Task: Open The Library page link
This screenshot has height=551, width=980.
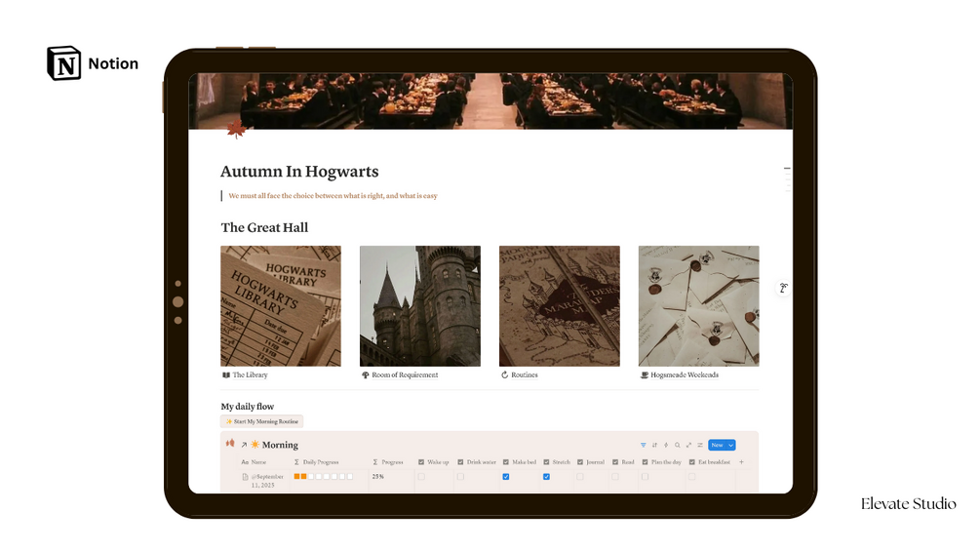Action: [x=245, y=374]
